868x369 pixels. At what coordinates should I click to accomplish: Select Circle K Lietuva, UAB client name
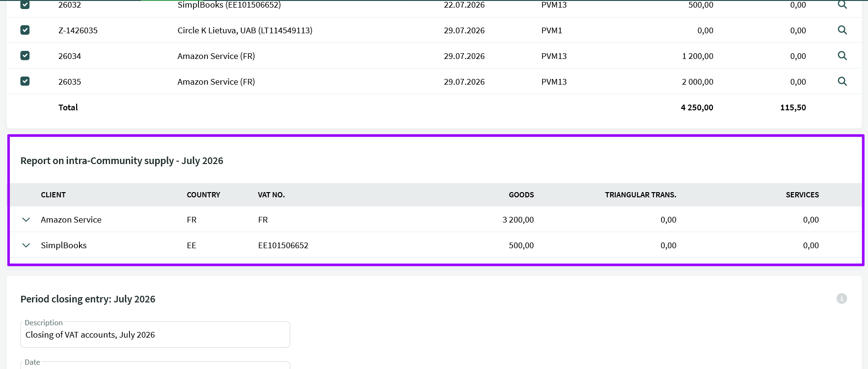[245, 30]
